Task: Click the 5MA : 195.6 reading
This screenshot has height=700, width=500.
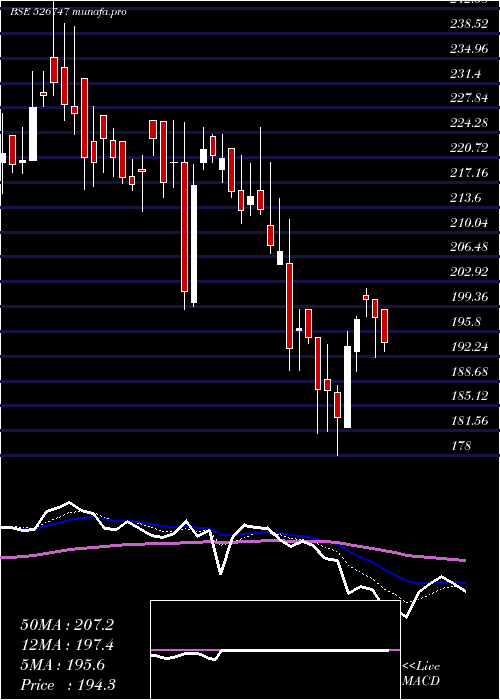Action: point(62,665)
